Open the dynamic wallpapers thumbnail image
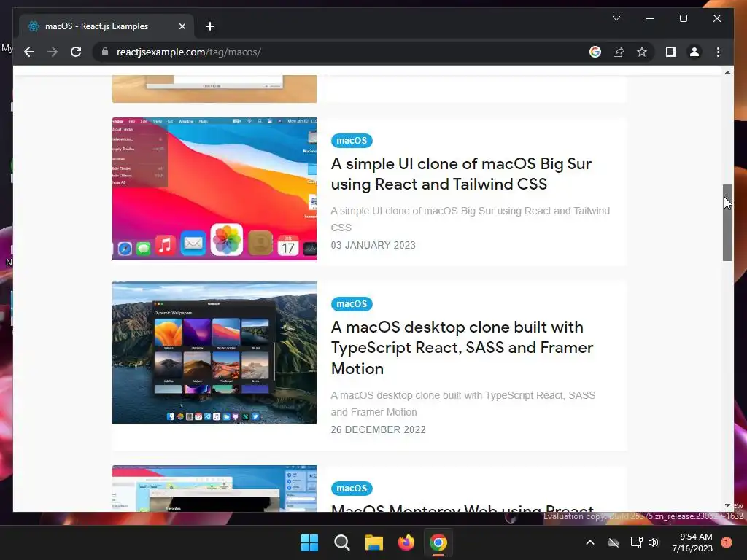 click(214, 352)
